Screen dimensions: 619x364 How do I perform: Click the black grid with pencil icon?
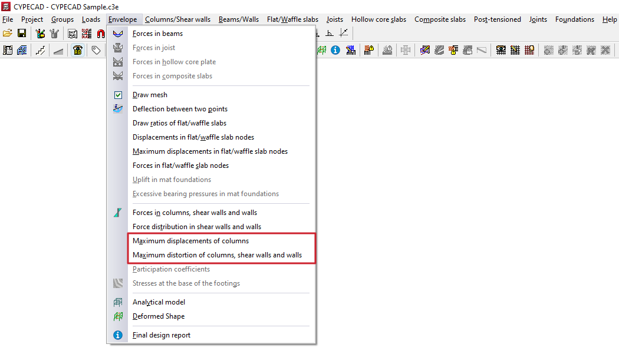[x=515, y=50]
